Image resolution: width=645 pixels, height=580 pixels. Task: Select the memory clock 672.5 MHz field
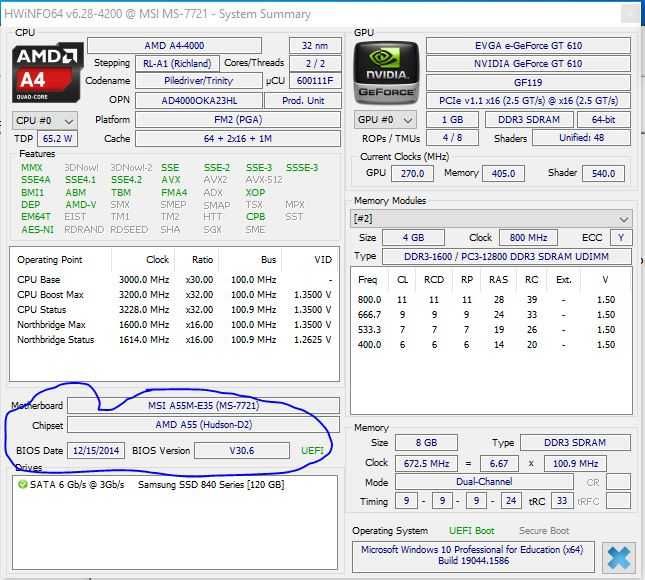coord(426,464)
